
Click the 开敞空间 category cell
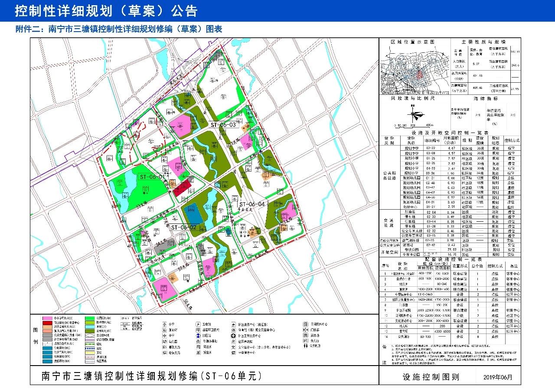point(389,252)
